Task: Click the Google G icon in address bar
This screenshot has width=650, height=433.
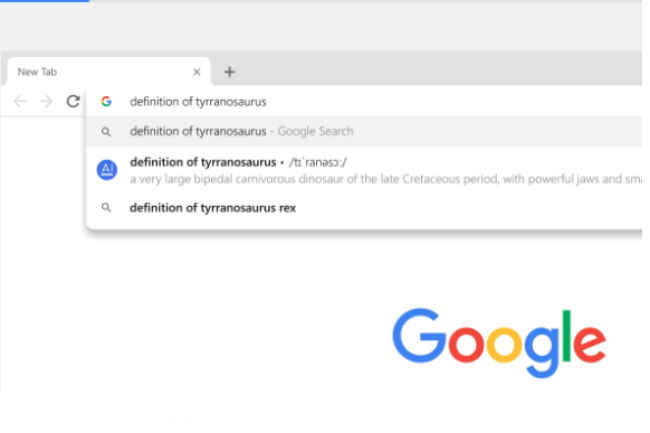Action: (106, 101)
